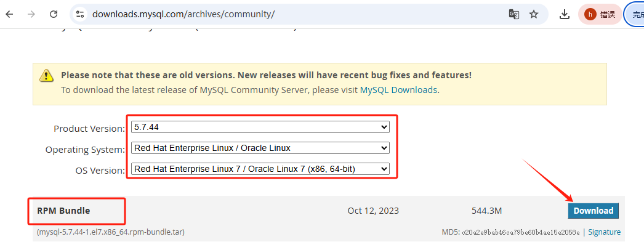Open the profile chip labeled 错误

600,14
